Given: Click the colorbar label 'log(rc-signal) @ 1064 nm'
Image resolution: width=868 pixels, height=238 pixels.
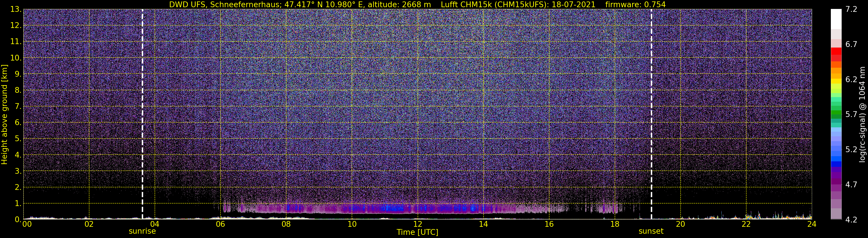Looking at the screenshot, I should tap(863, 114).
